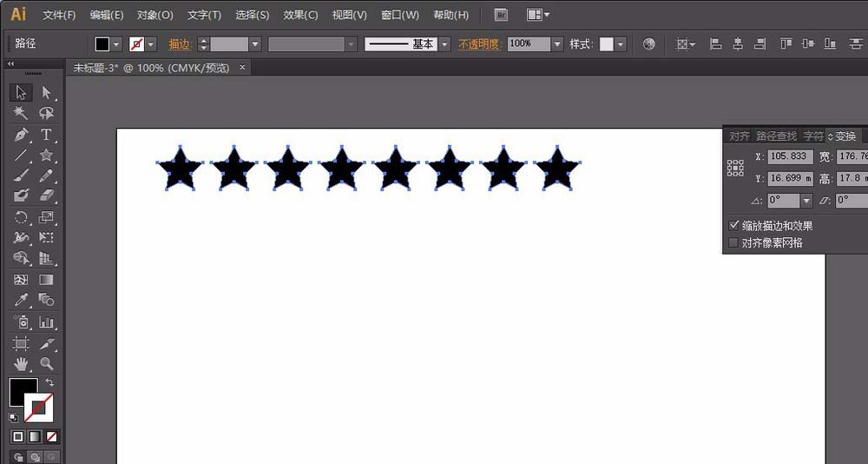Open the 编辑(E) menu
Image resolution: width=868 pixels, height=464 pixels.
[x=107, y=15]
